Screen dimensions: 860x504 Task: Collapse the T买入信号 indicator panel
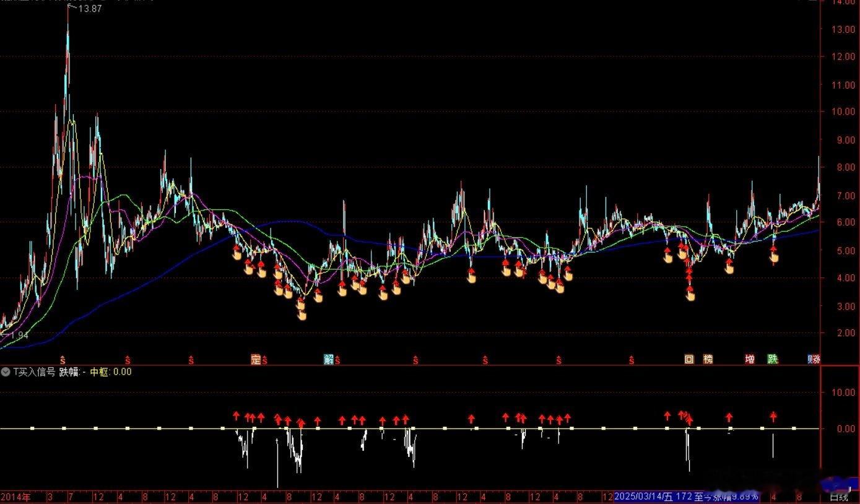(6, 372)
